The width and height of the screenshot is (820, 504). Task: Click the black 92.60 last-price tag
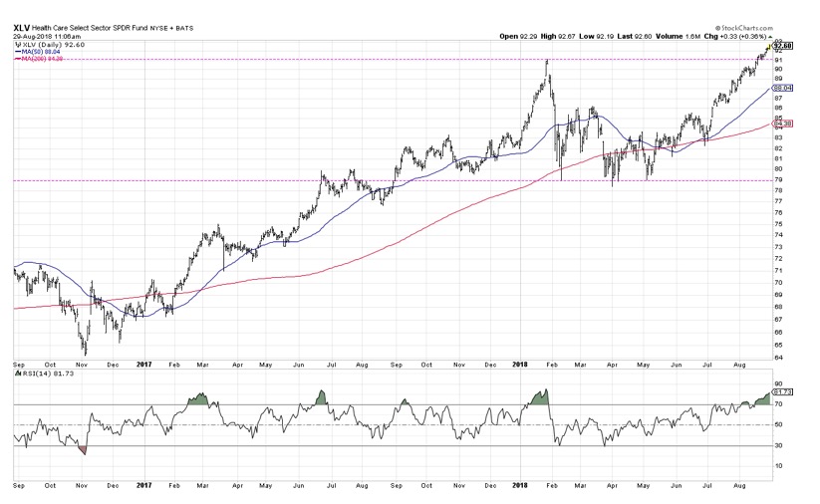783,46
